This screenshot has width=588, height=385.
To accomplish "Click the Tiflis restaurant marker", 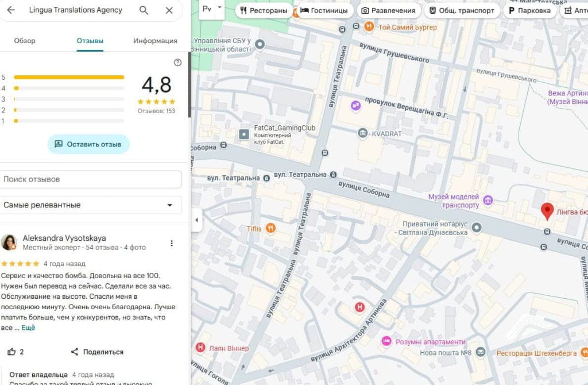I will point(270,228).
